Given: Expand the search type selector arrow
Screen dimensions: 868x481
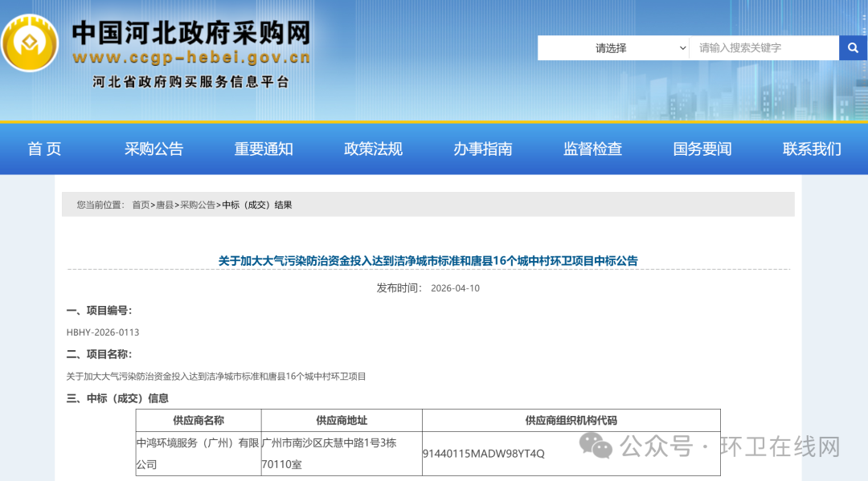Looking at the screenshot, I should [681, 47].
